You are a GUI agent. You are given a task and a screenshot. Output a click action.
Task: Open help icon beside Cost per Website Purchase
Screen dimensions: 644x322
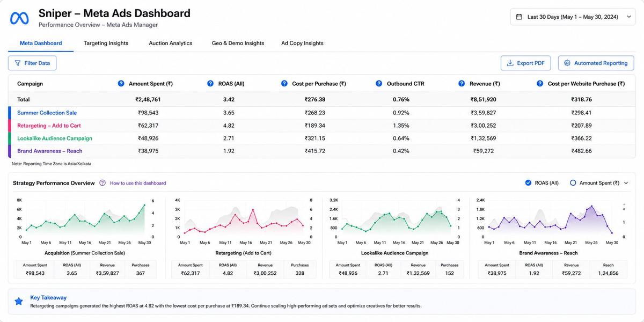(540, 84)
